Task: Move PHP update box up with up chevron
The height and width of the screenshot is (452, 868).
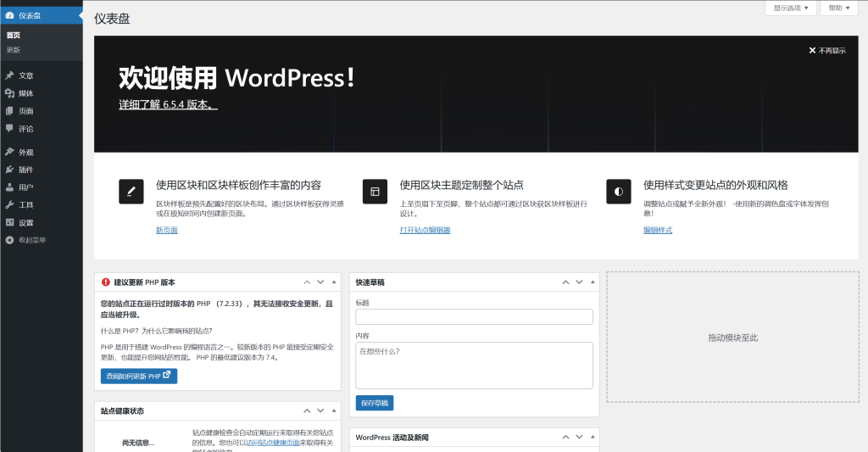Action: [x=307, y=282]
